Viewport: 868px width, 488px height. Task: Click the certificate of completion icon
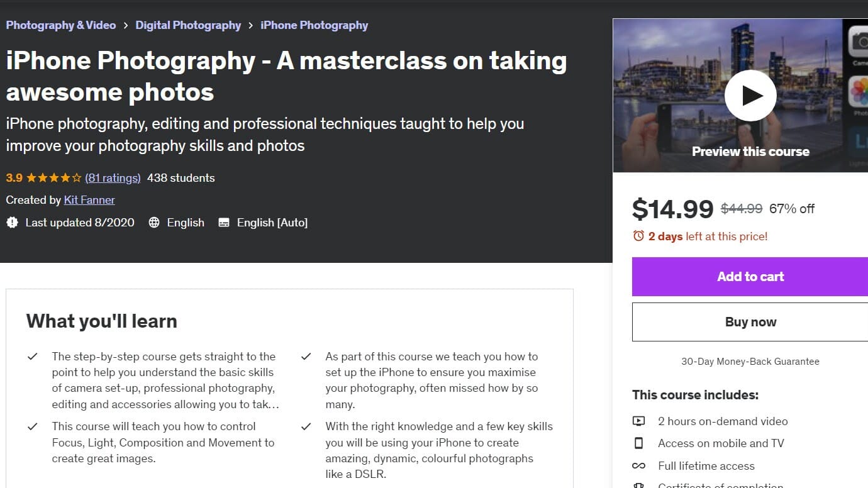pyautogui.click(x=638, y=485)
